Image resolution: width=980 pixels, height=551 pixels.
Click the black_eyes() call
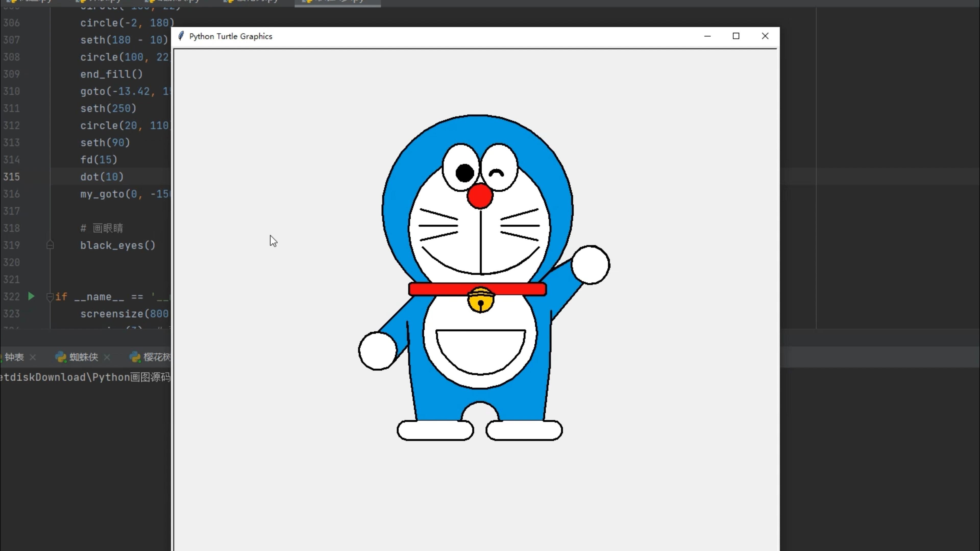coord(118,245)
